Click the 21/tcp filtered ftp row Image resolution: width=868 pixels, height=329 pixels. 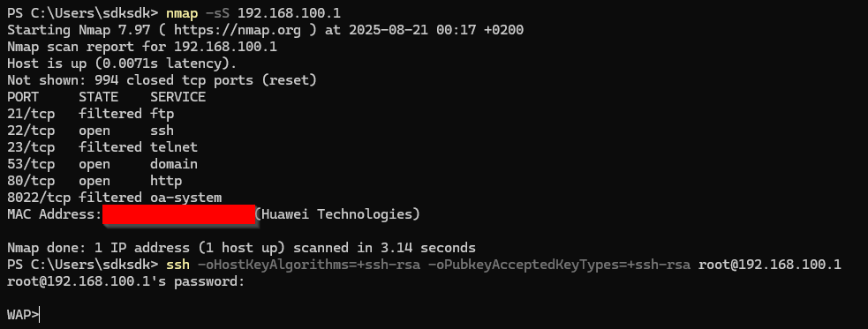(x=91, y=114)
